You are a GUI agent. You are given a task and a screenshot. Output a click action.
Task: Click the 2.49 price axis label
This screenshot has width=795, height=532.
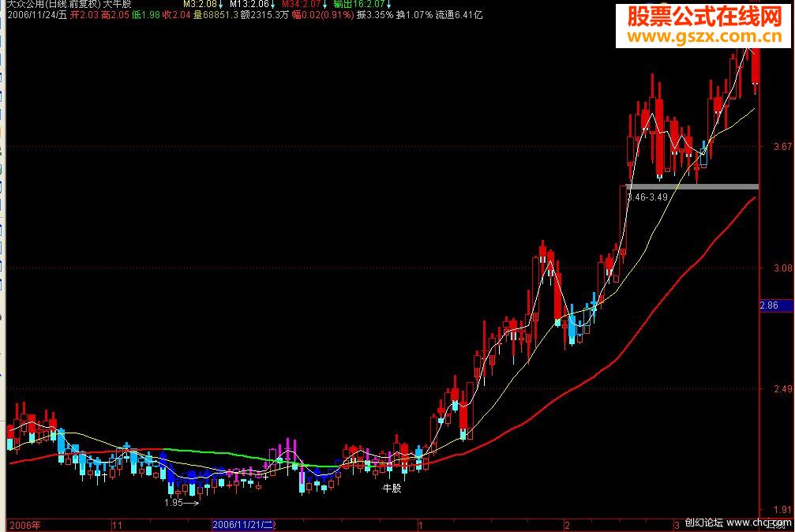[x=782, y=388]
